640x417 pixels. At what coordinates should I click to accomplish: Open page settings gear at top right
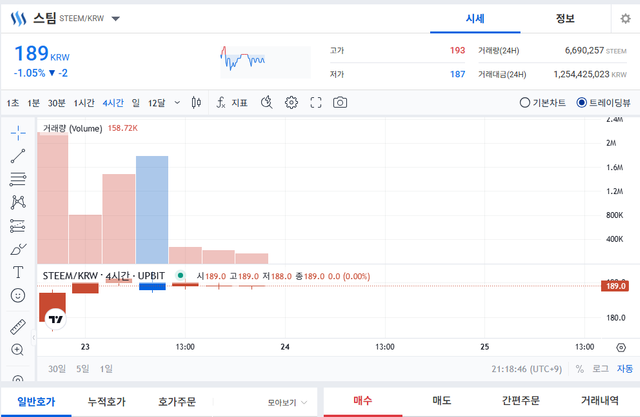625,18
